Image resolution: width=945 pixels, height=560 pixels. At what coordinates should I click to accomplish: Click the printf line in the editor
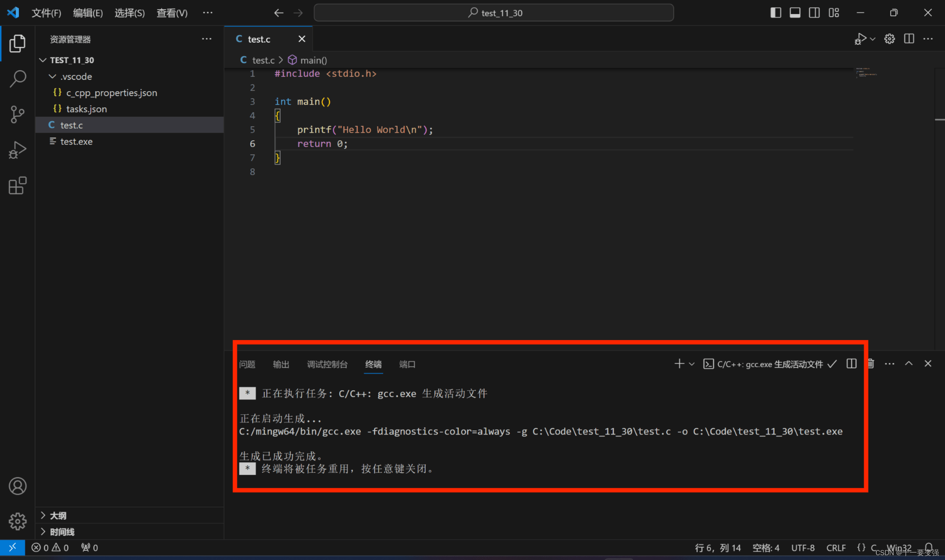(x=365, y=130)
